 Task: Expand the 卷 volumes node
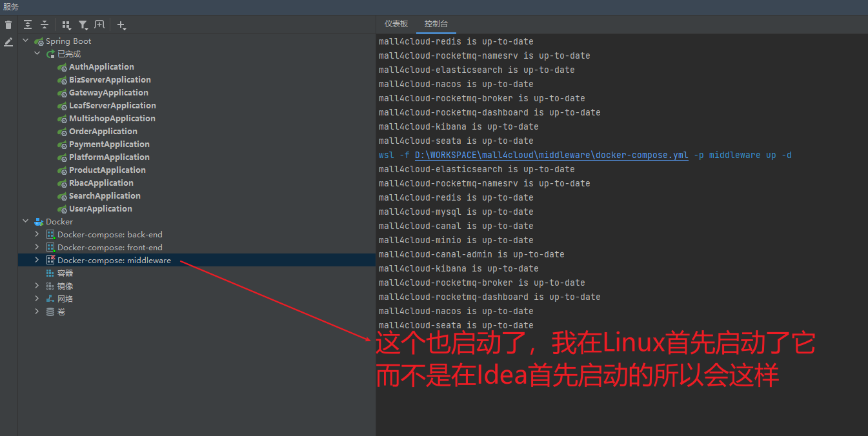coord(37,312)
